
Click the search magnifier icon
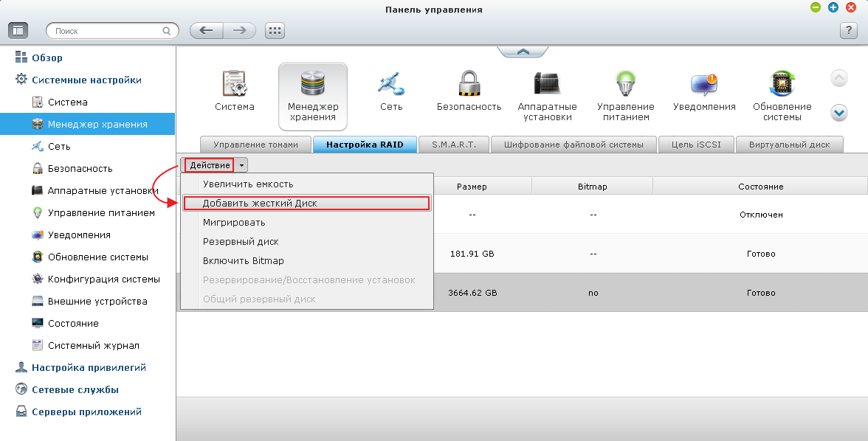click(167, 31)
